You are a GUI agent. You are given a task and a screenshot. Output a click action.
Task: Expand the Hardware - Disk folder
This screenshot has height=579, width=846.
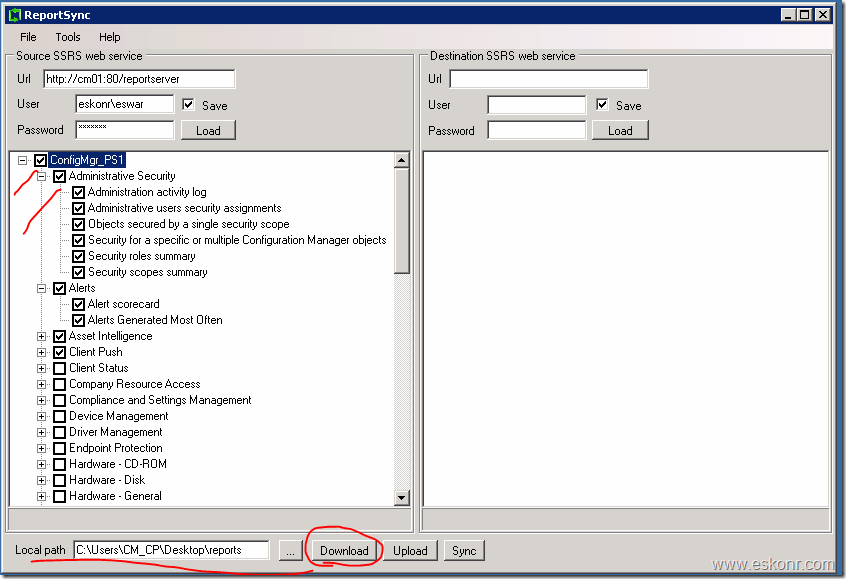[43, 480]
